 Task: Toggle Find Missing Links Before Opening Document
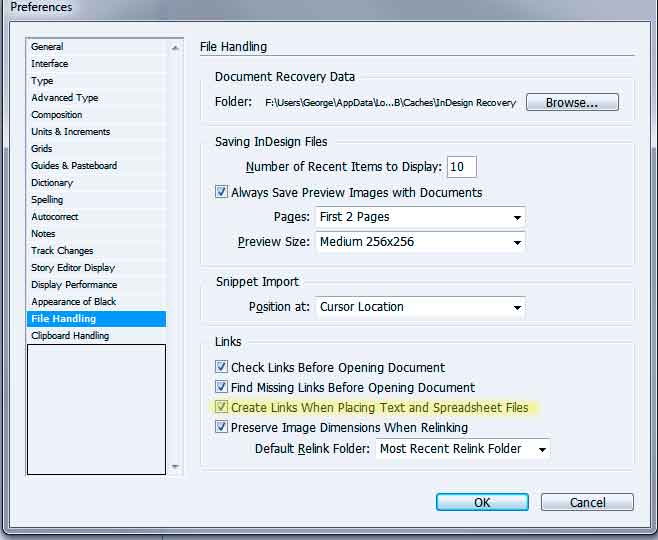click(x=221, y=387)
